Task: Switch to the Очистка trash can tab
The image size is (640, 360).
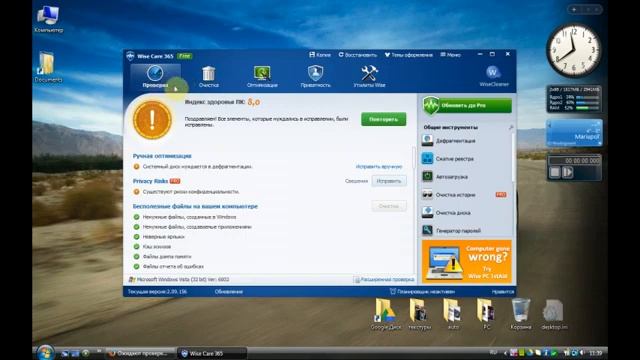Action: tap(209, 77)
